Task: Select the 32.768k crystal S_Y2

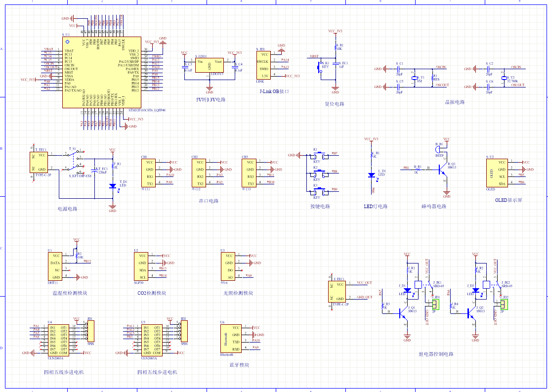Action: 504,78
